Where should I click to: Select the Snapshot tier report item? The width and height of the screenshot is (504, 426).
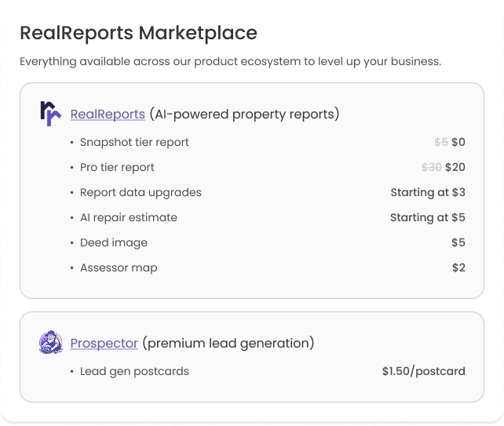coord(134,142)
